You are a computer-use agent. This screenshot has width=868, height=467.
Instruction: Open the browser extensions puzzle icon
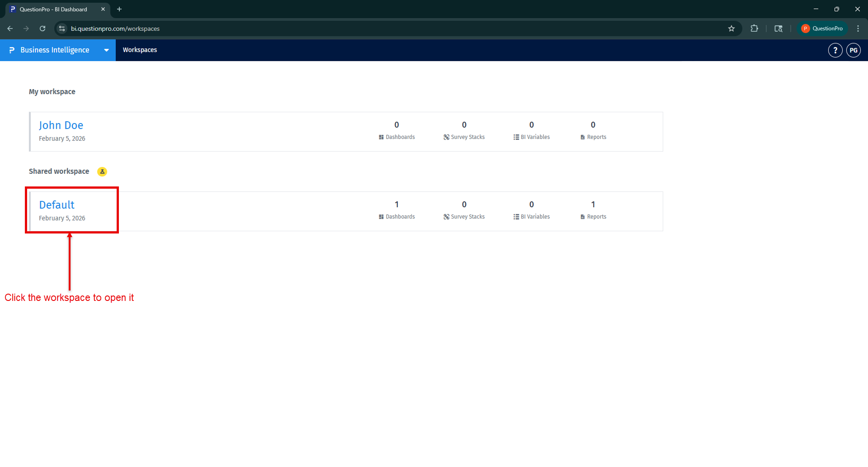coord(754,29)
